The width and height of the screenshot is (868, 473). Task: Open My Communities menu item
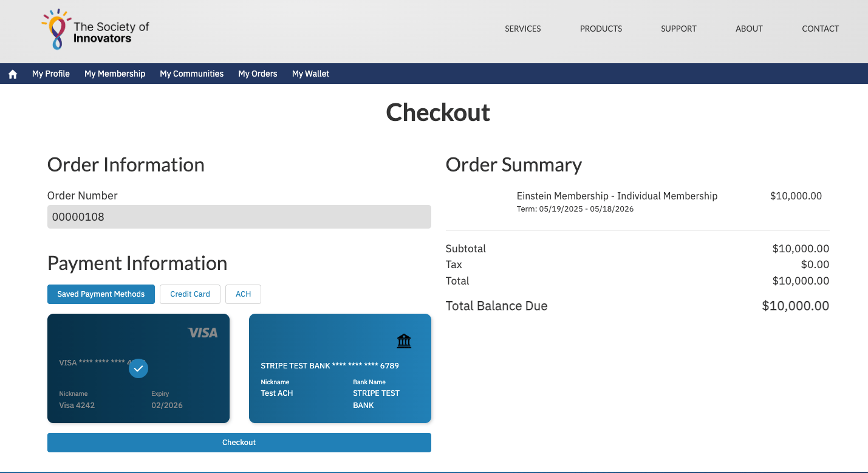192,74
